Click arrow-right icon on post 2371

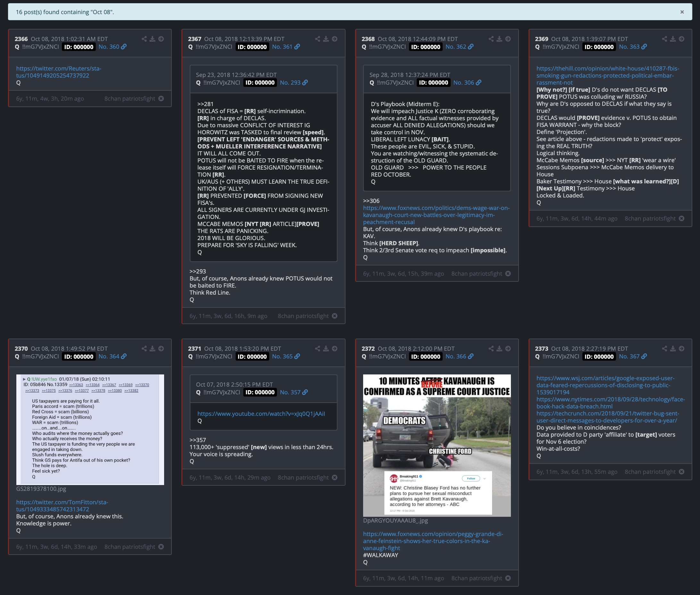coord(335,349)
